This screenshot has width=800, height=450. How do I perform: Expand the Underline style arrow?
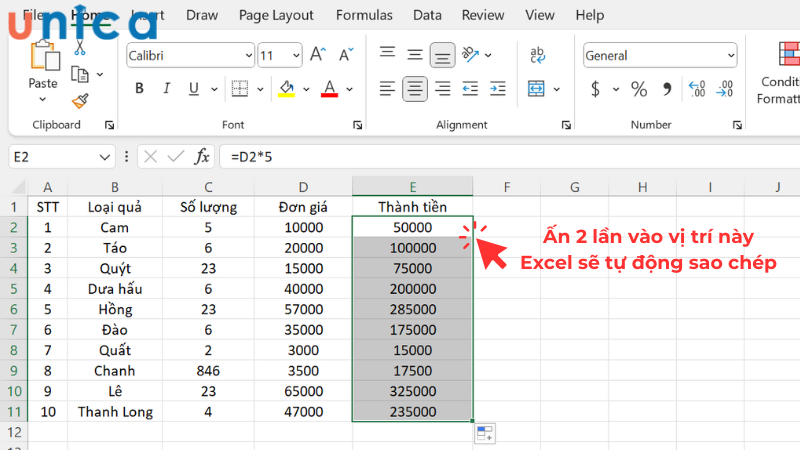point(214,89)
